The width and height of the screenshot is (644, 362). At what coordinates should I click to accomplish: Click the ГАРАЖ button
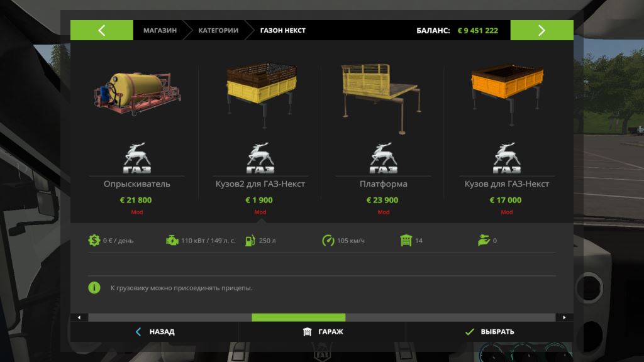[x=322, y=332]
